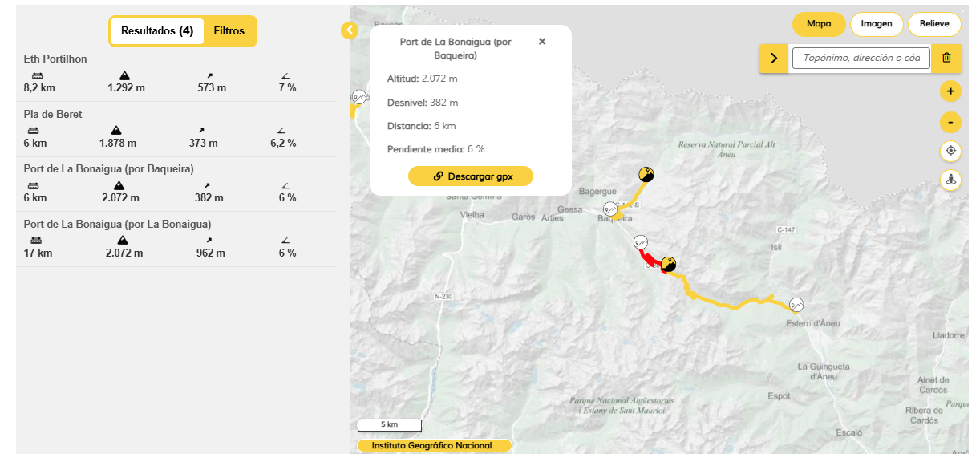Click the Pla de Beret summit marker
980x454 pixels.
(646, 175)
